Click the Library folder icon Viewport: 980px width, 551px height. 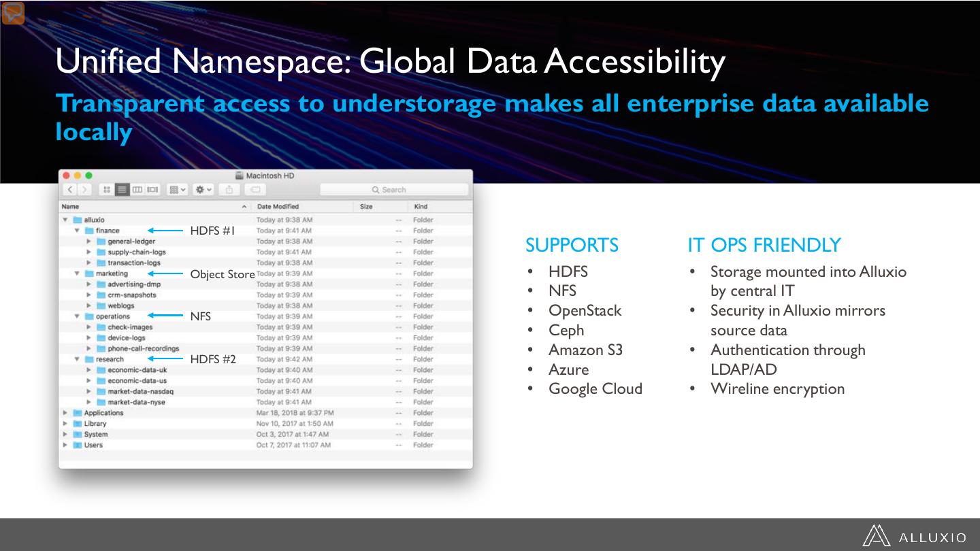(x=78, y=424)
